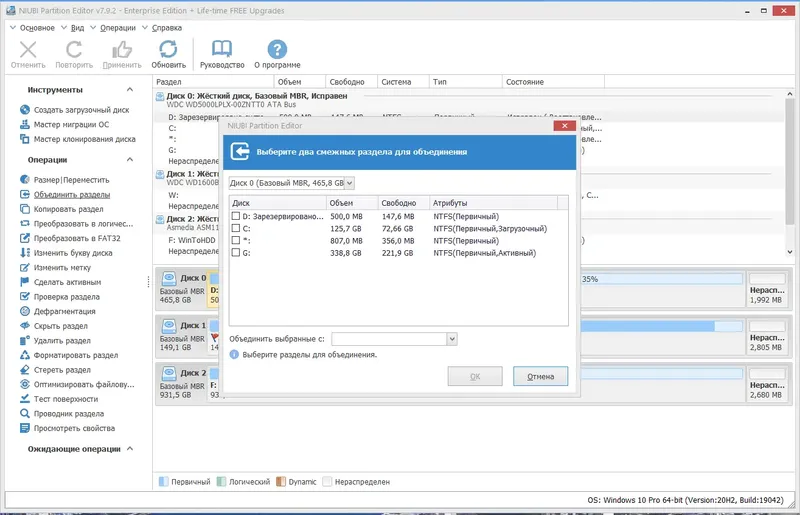800x515 pixels.
Task: Check the C: partition checkbox
Action: (x=236, y=228)
